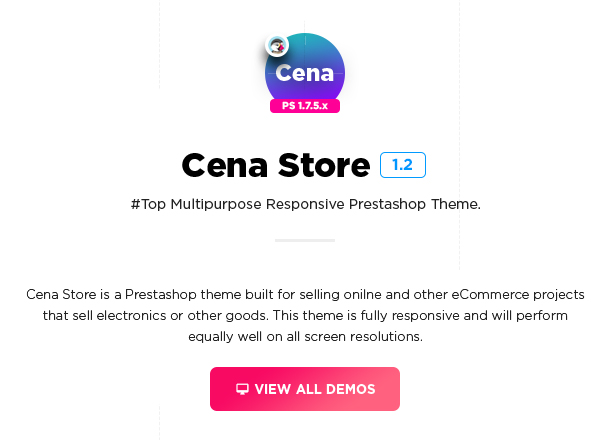
Task: Select the pink PS 1.7.5.x badge
Action: click(305, 106)
